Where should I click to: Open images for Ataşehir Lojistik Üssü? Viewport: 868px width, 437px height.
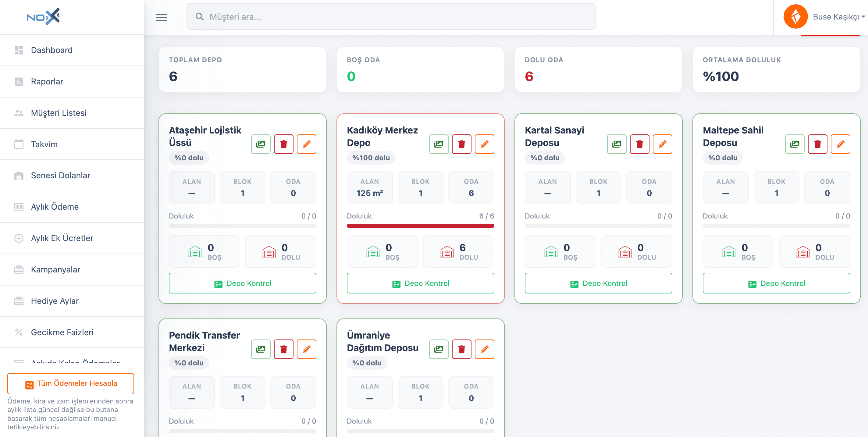261,144
